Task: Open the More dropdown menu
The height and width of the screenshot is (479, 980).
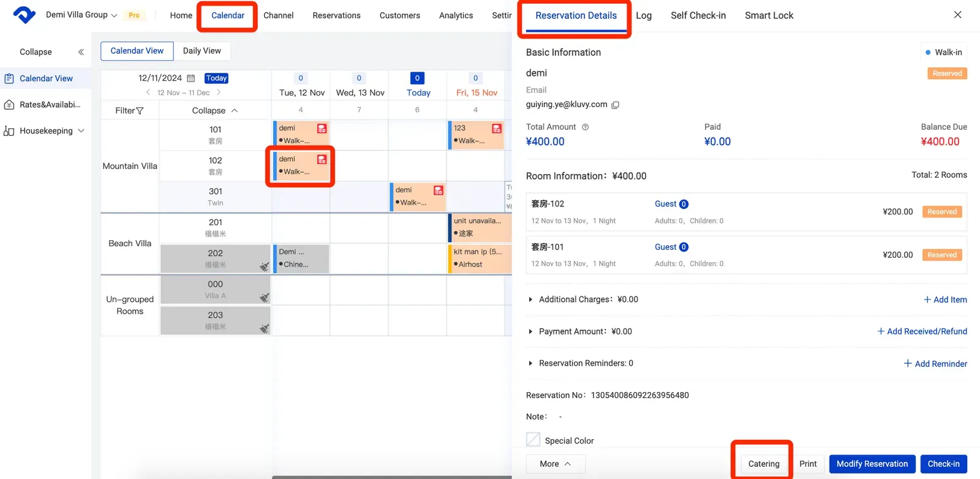Action: click(x=555, y=464)
